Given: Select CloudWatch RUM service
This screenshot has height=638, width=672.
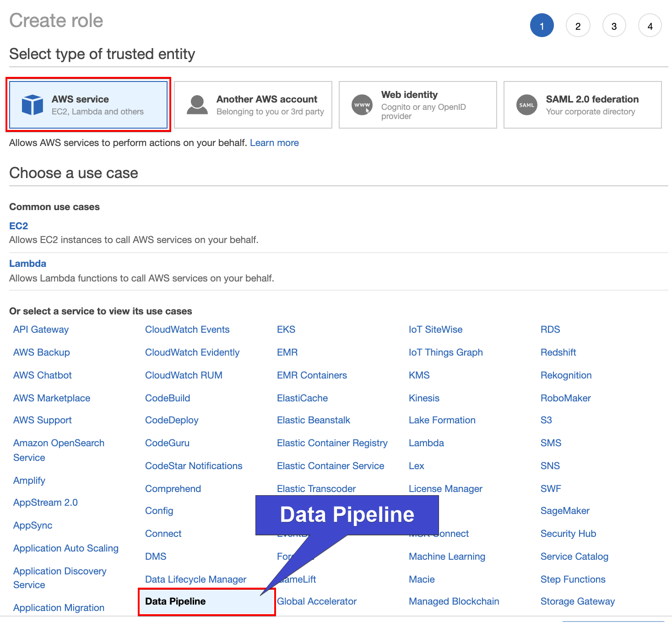Looking at the screenshot, I should [x=184, y=375].
